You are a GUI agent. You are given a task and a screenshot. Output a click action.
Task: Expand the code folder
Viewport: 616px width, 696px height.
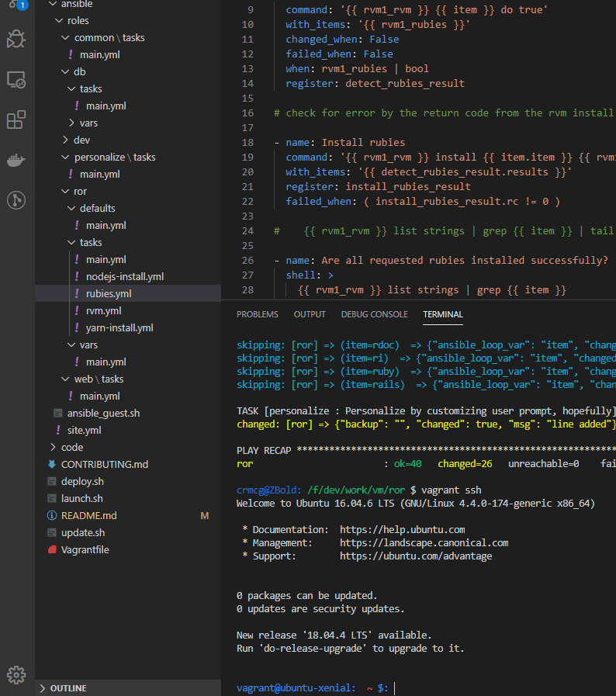(53, 447)
